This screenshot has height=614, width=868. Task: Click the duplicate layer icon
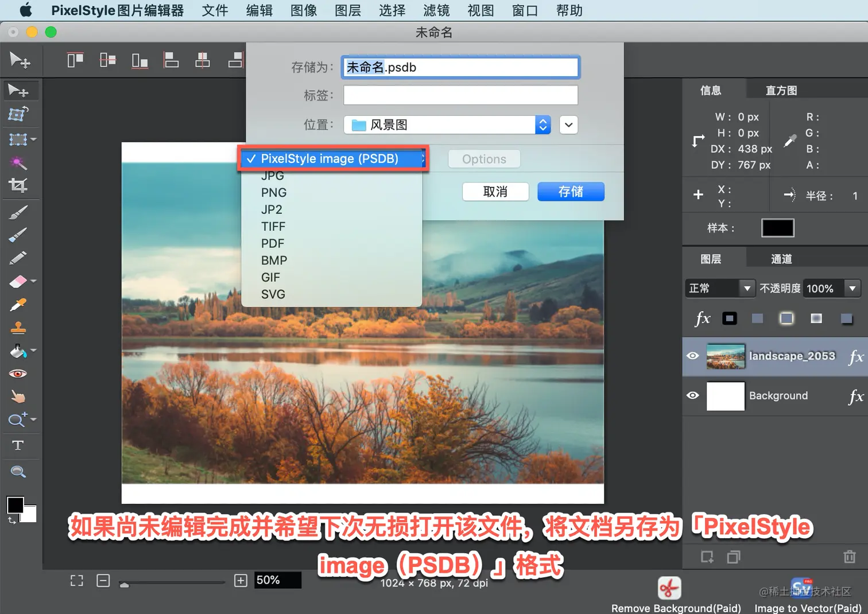(x=734, y=557)
